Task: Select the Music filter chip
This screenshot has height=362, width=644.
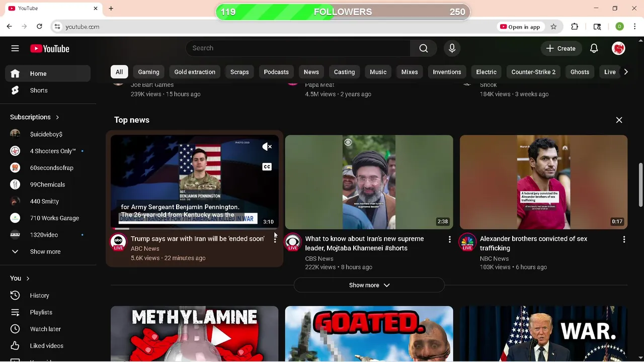Action: [378, 72]
